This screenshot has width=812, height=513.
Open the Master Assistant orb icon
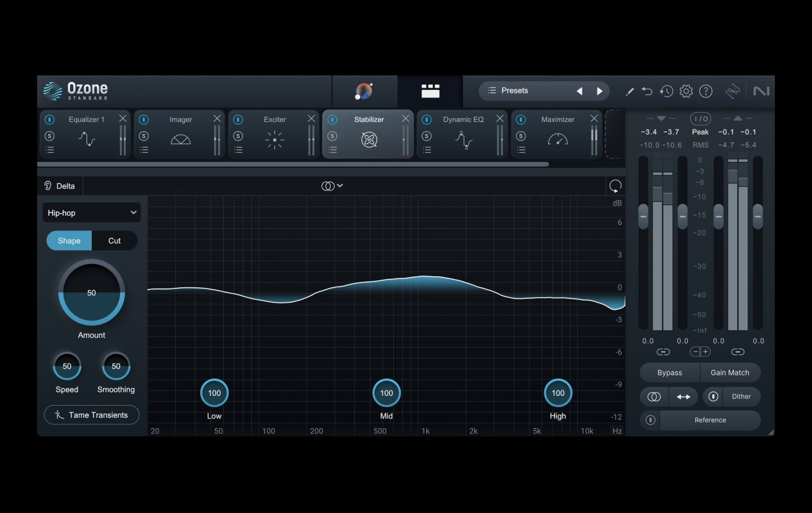tap(364, 91)
